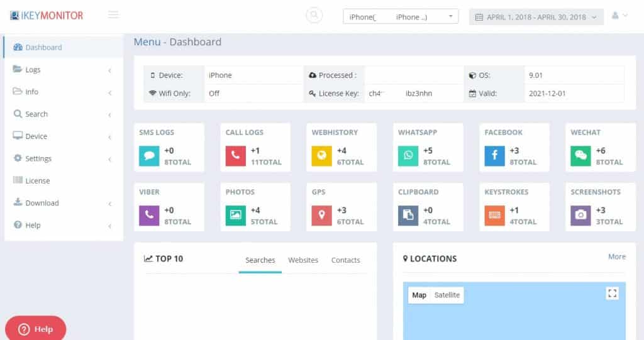Open the search magnifier icon
The image size is (644, 340).
coord(314,15)
